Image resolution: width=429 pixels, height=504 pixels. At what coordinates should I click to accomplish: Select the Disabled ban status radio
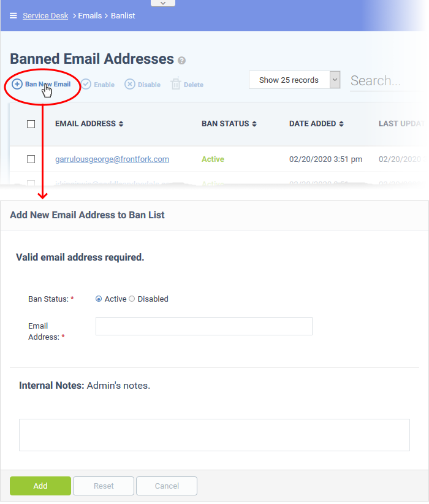132,299
